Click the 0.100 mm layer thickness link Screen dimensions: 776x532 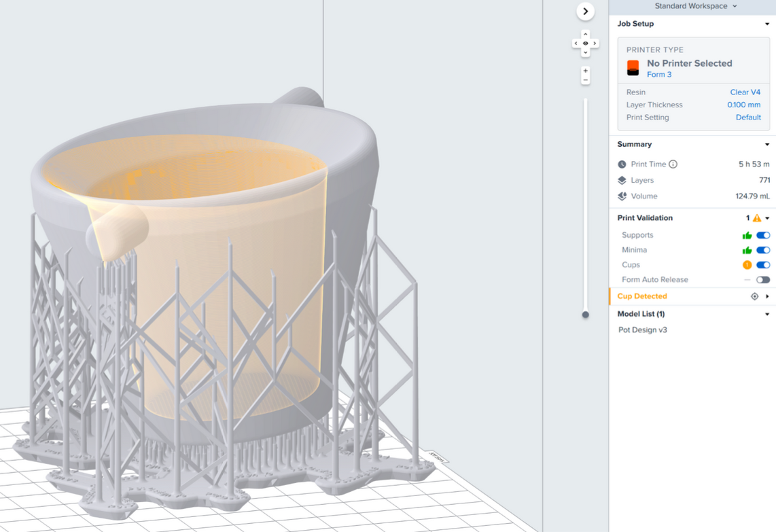[x=743, y=105]
